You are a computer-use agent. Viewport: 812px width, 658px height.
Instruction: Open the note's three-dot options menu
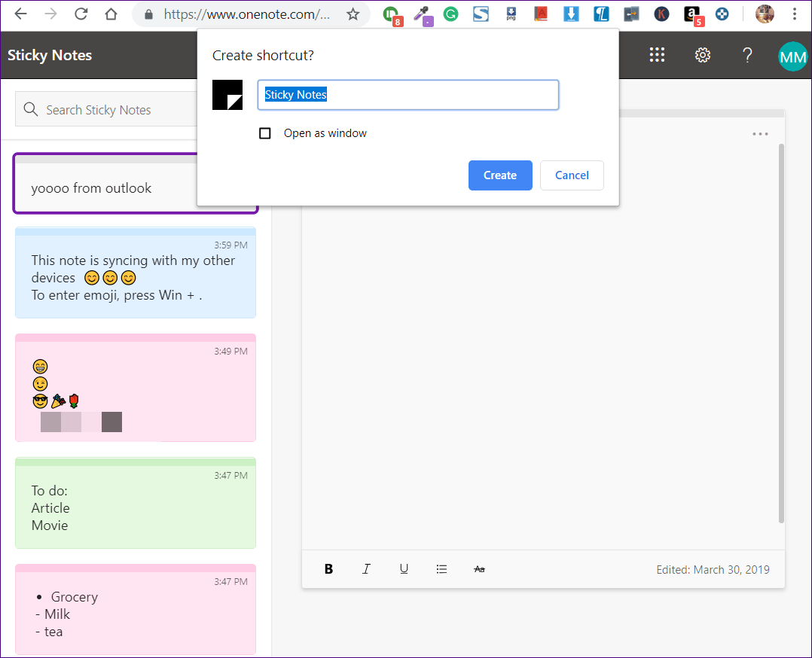pos(760,134)
